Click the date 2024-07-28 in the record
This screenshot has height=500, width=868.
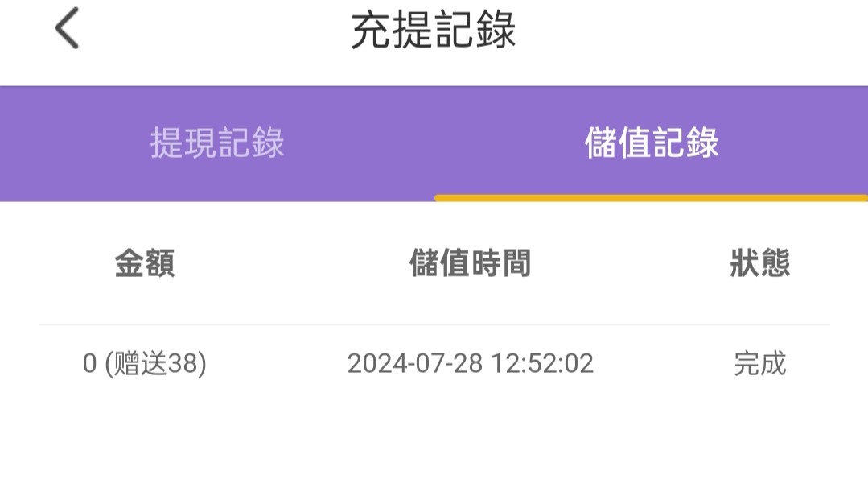414,364
